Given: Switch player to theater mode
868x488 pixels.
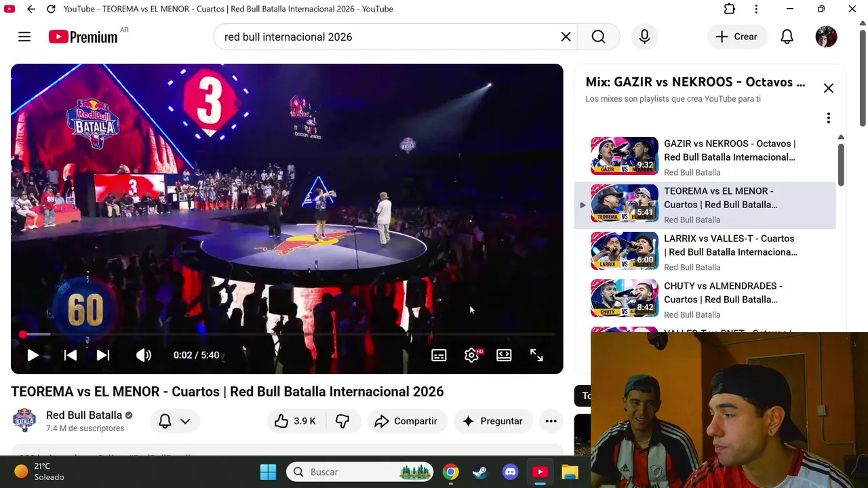Looking at the screenshot, I should tap(504, 355).
